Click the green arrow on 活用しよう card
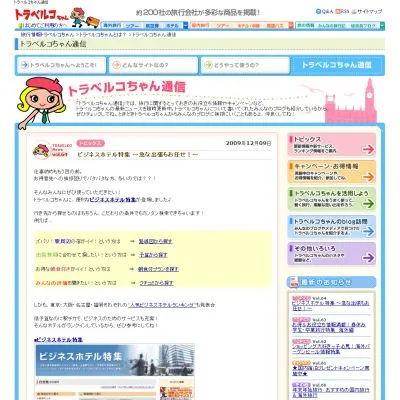Viewport: 400px width, 400px height. click(x=368, y=204)
